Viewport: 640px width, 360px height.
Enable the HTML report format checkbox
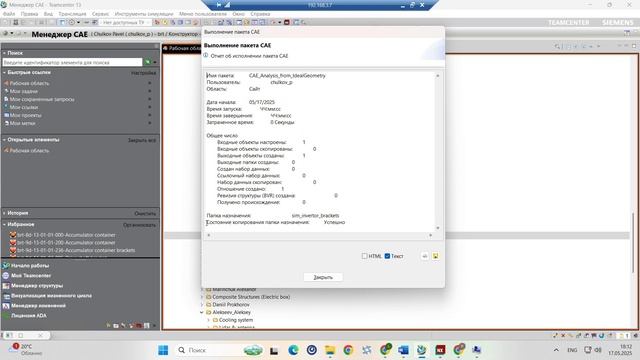click(364, 256)
